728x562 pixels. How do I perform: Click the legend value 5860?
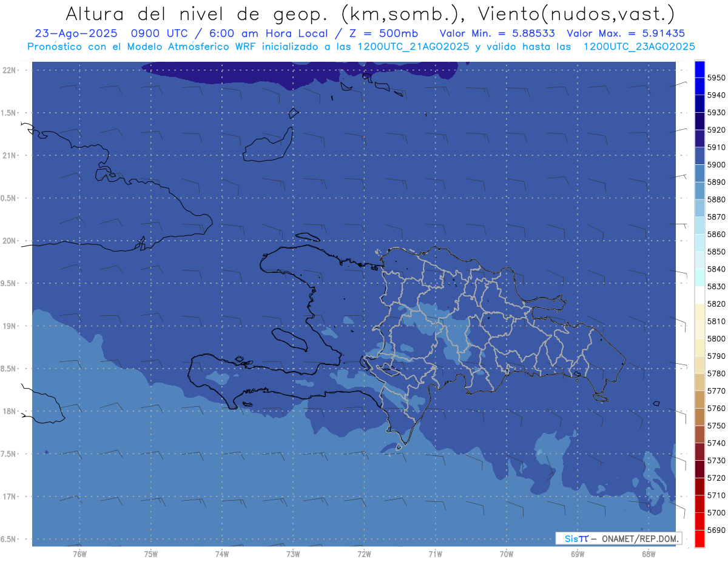coord(716,234)
